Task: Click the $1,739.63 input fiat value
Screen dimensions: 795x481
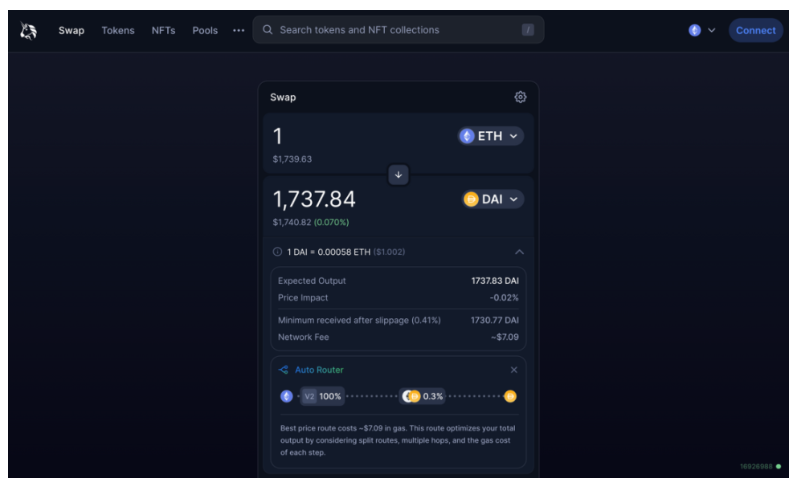Action: point(292,159)
